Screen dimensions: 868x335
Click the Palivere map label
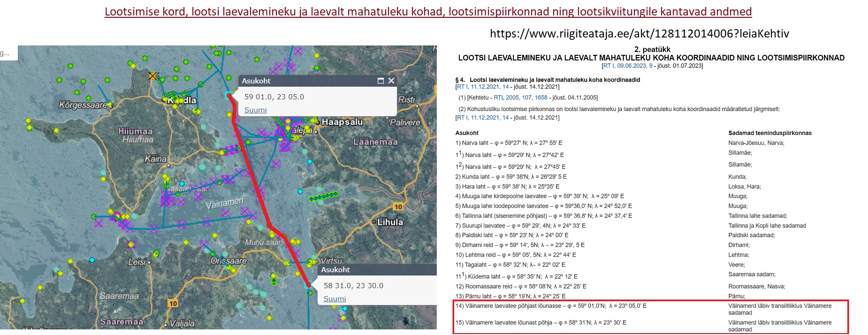click(405, 122)
